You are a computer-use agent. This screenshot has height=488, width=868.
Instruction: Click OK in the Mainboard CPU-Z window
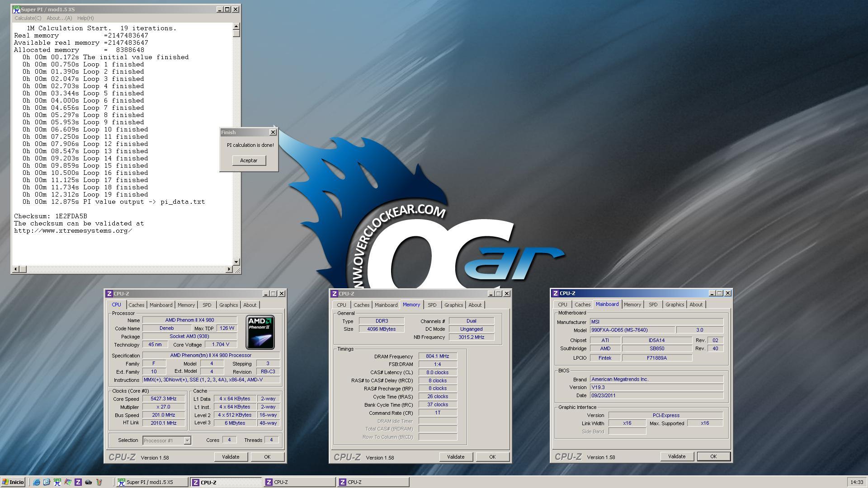coord(713,456)
